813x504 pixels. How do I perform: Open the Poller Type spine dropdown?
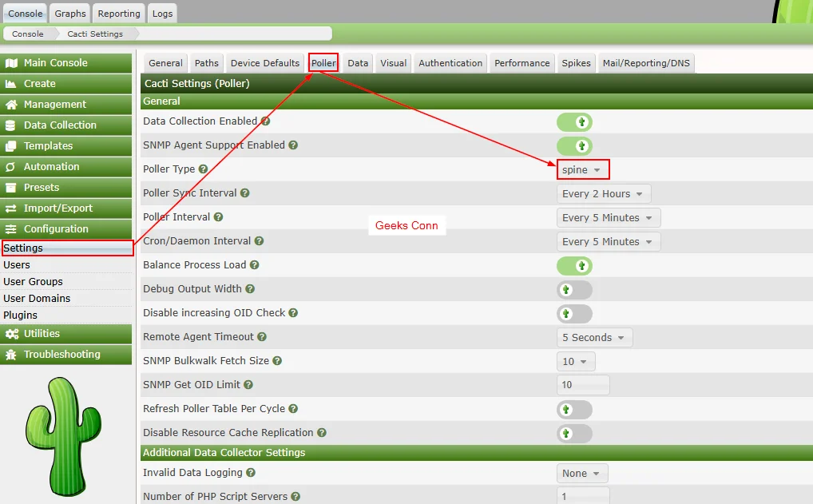[582, 169]
